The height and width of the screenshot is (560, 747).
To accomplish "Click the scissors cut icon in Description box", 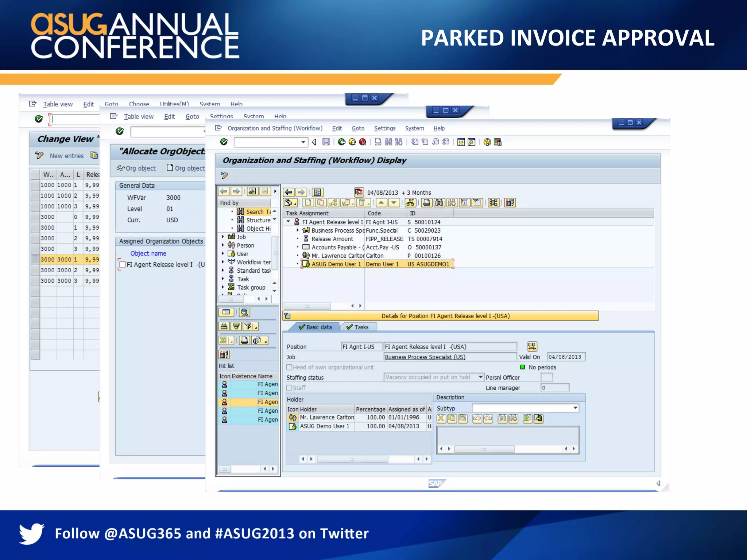I will pyautogui.click(x=441, y=419).
